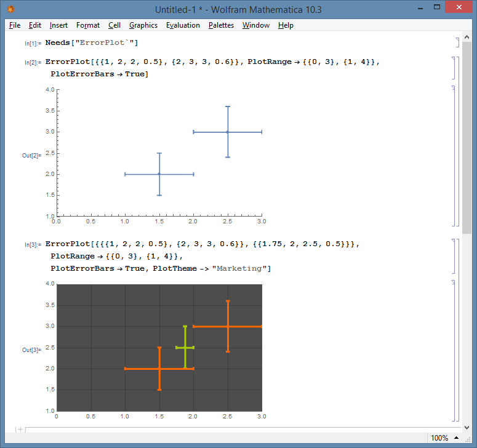
Task: Open the Edit menu
Action: coord(34,25)
